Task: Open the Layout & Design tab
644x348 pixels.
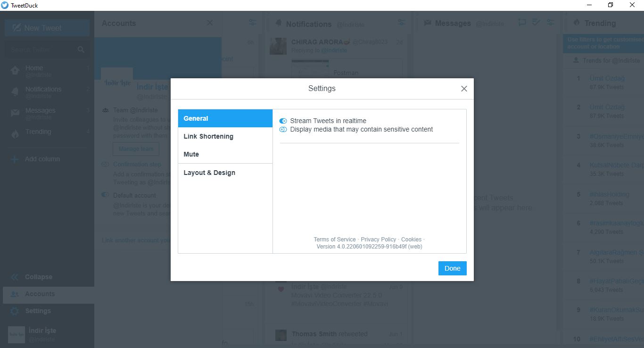Action: [x=225, y=173]
